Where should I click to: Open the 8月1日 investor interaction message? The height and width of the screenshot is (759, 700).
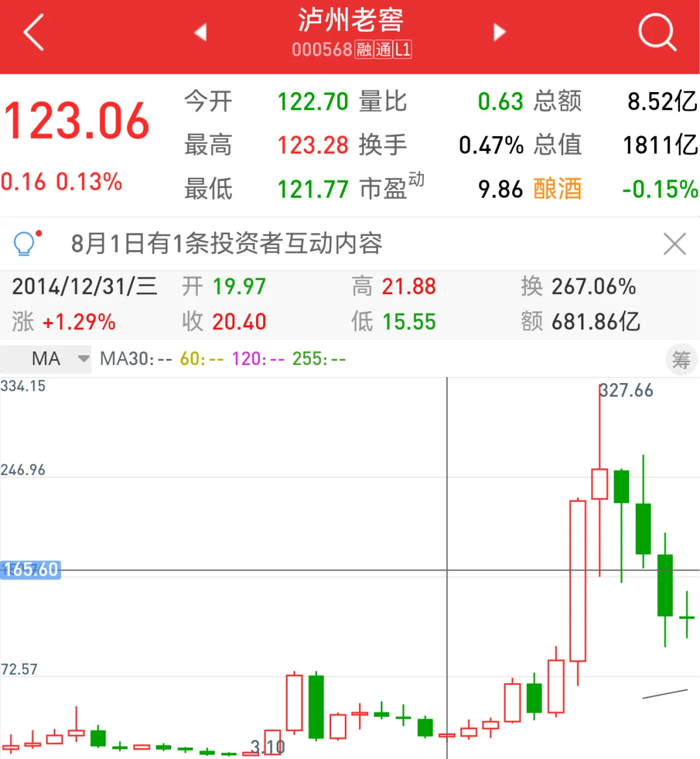point(227,243)
